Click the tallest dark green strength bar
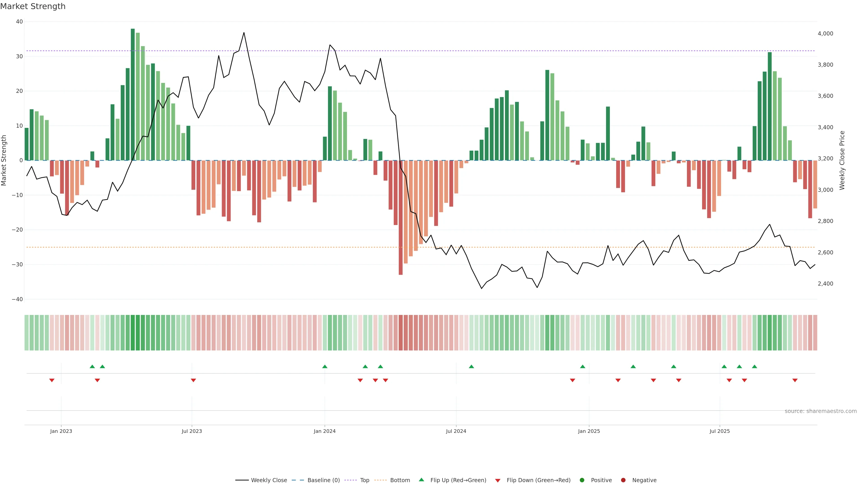868x488 pixels. click(x=133, y=94)
